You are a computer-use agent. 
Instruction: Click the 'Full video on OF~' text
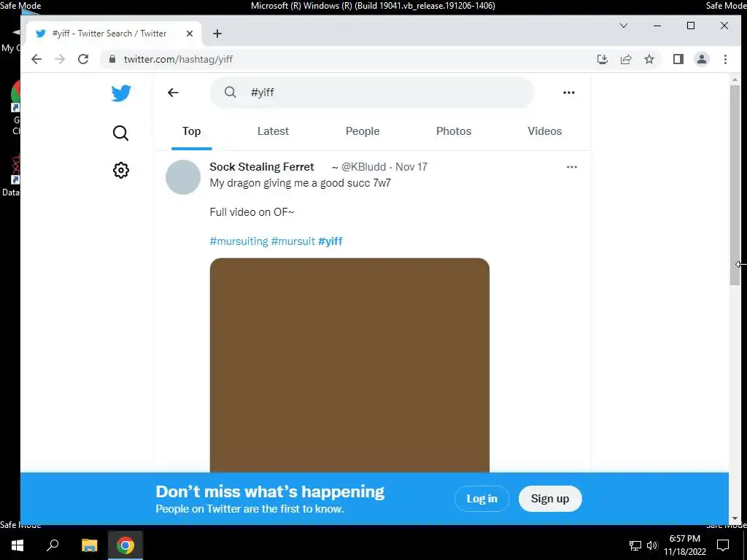tap(252, 212)
